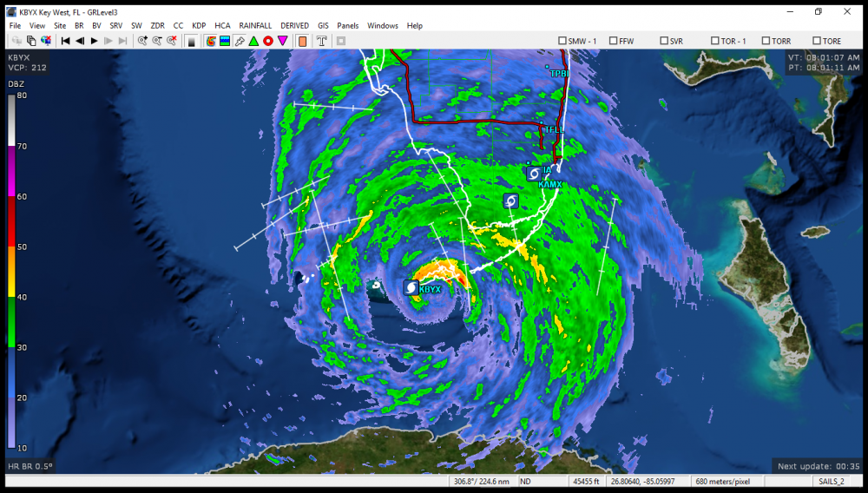Image resolution: width=868 pixels, height=493 pixels.
Task: Select the text annotation T tool
Action: pyautogui.click(x=321, y=41)
